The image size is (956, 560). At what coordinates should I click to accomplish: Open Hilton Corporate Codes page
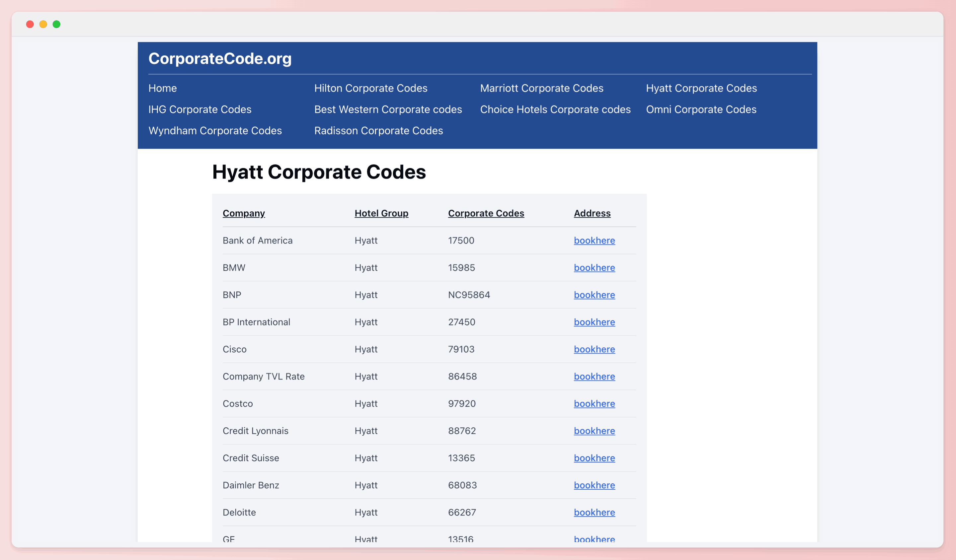tap(371, 87)
